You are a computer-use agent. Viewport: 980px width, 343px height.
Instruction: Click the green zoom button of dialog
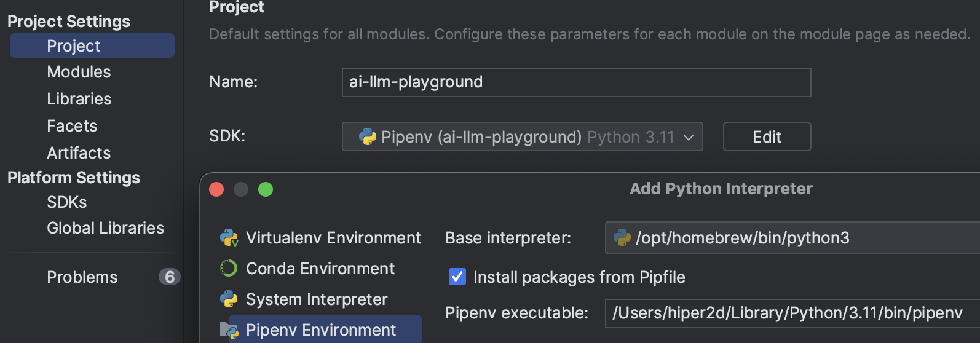[266, 189]
